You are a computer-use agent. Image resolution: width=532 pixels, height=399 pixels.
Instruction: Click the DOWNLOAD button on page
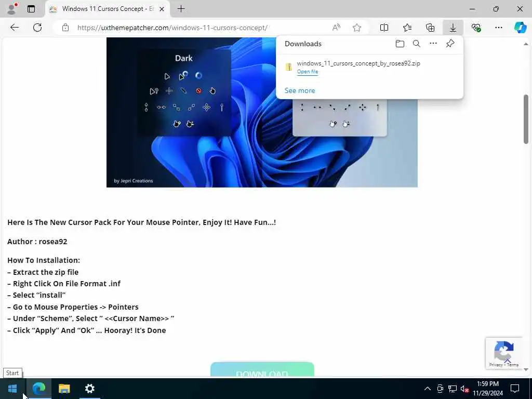[262, 370]
